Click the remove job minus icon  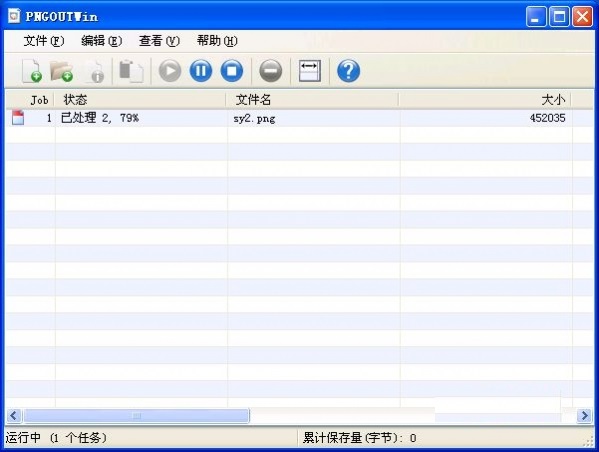coord(270,71)
